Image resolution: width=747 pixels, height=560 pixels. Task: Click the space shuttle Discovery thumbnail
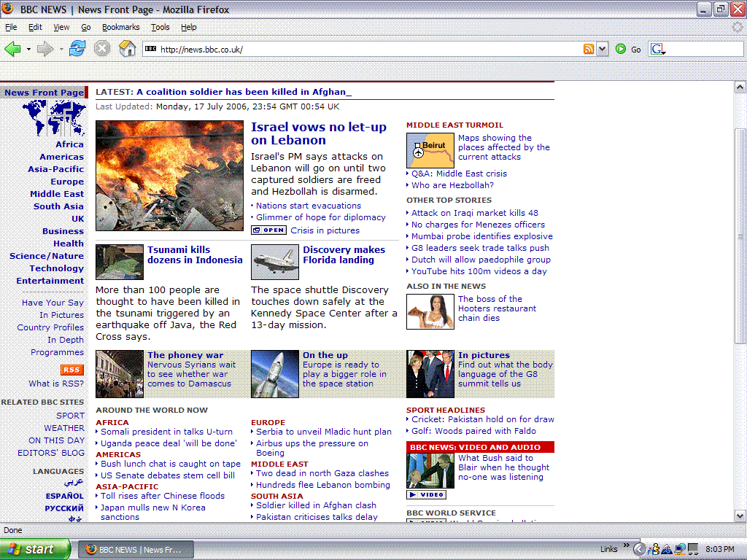[275, 262]
